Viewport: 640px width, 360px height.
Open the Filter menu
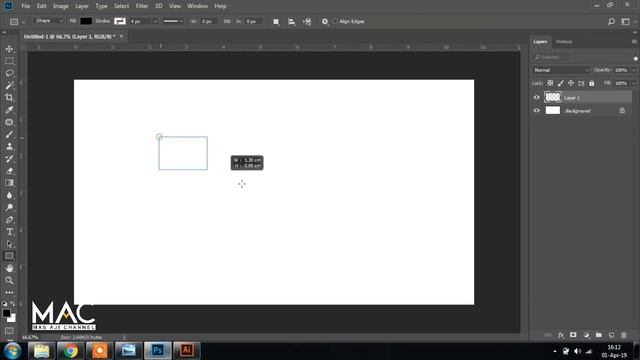(x=142, y=6)
